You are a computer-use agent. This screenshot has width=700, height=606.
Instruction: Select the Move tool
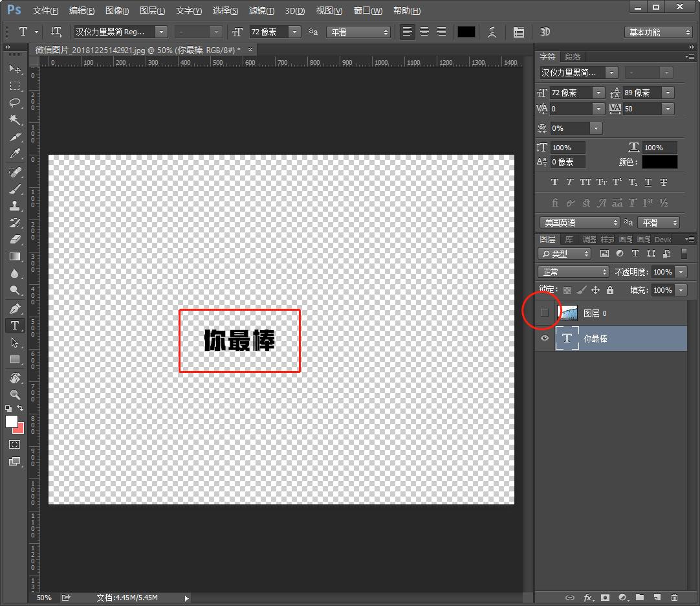(15, 69)
